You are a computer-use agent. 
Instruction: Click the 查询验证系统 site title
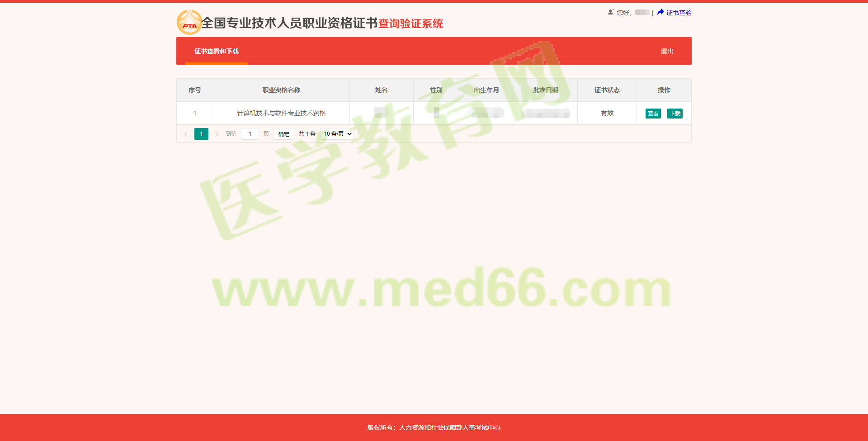pos(410,24)
